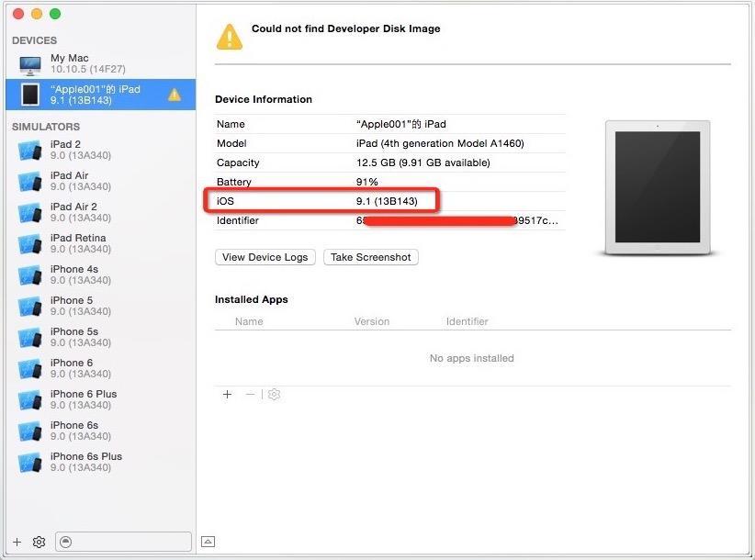This screenshot has width=755, height=560.
Task: Close the Devices window with red button
Action: [x=18, y=14]
